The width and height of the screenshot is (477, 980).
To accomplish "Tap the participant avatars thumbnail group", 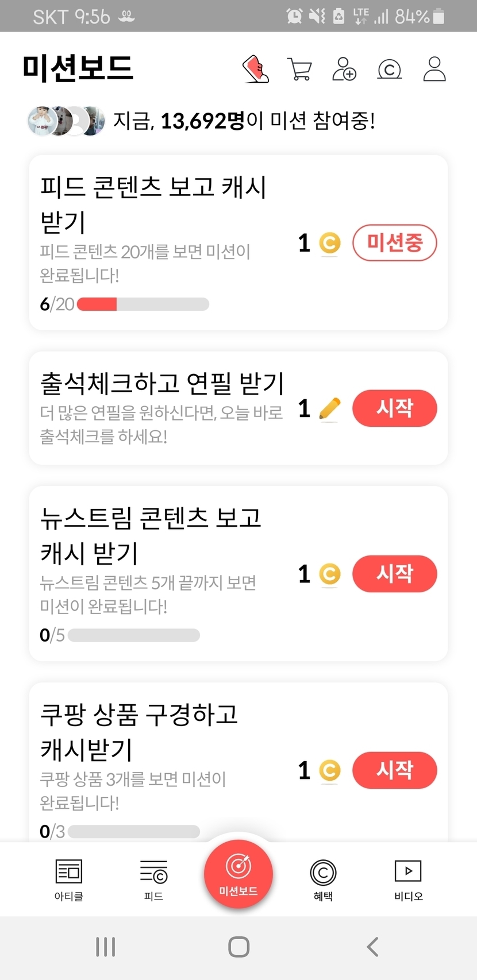I will pyautogui.click(x=66, y=121).
